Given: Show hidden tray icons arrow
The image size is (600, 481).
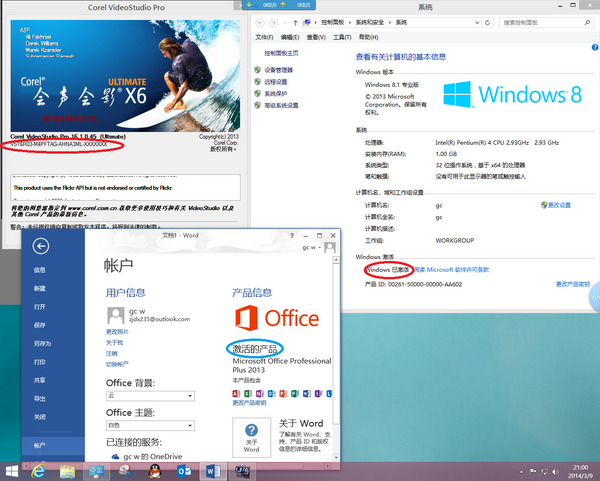Looking at the screenshot, I should 521,472.
